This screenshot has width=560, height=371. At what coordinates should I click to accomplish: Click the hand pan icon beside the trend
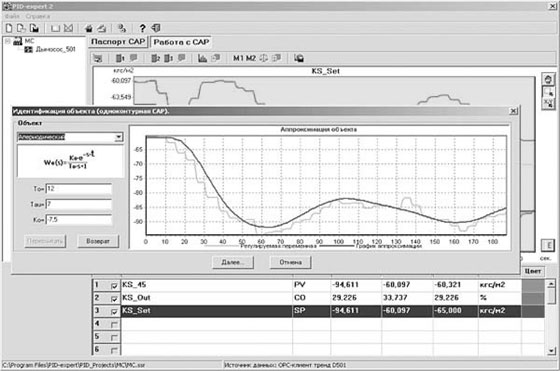click(x=548, y=79)
